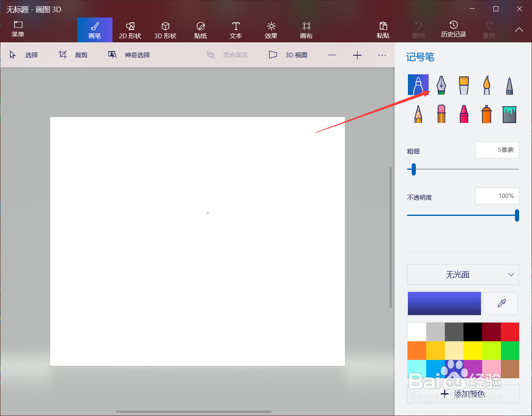Collapse the ribbon with the chevron

point(519,29)
